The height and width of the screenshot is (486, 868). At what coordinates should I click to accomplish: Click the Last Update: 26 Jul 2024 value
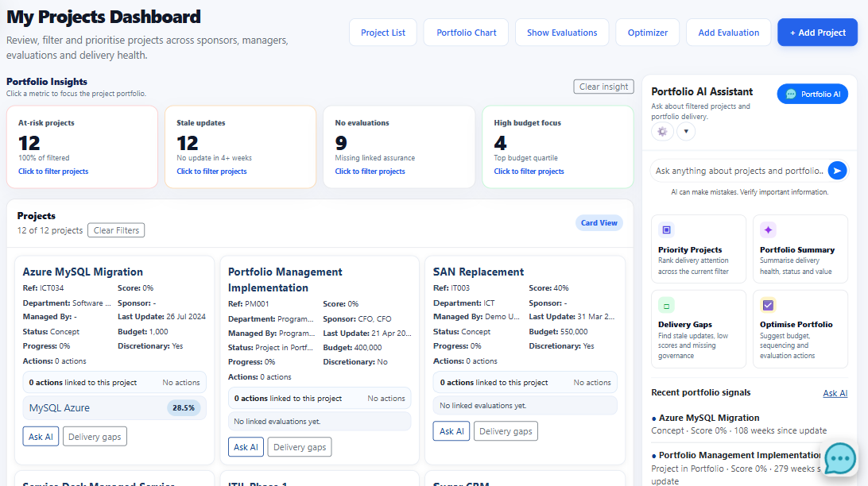pyautogui.click(x=161, y=317)
